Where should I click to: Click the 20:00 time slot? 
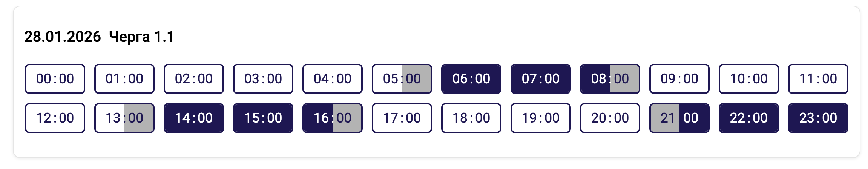coord(610,118)
